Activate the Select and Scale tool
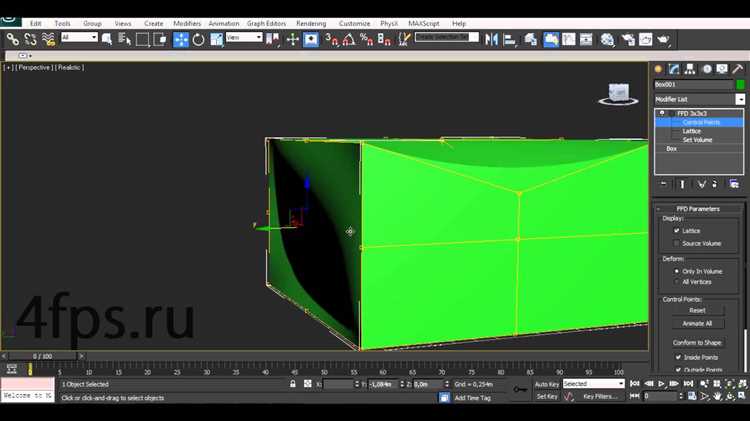 217,39
